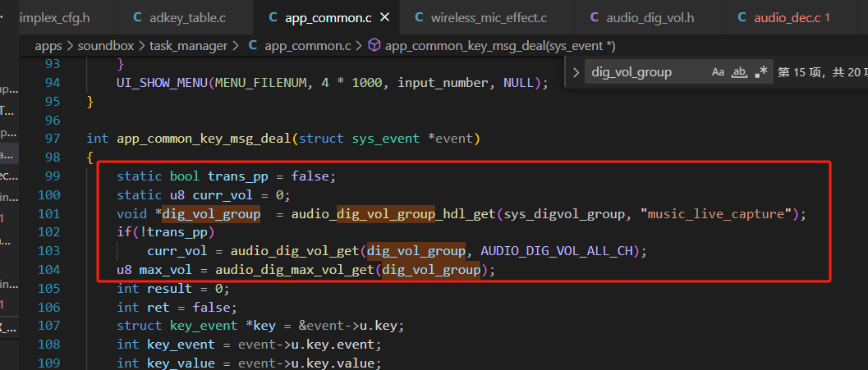Click audio_dig_vol_get call on line 103
The height and width of the screenshot is (370, 868).
[295, 251]
